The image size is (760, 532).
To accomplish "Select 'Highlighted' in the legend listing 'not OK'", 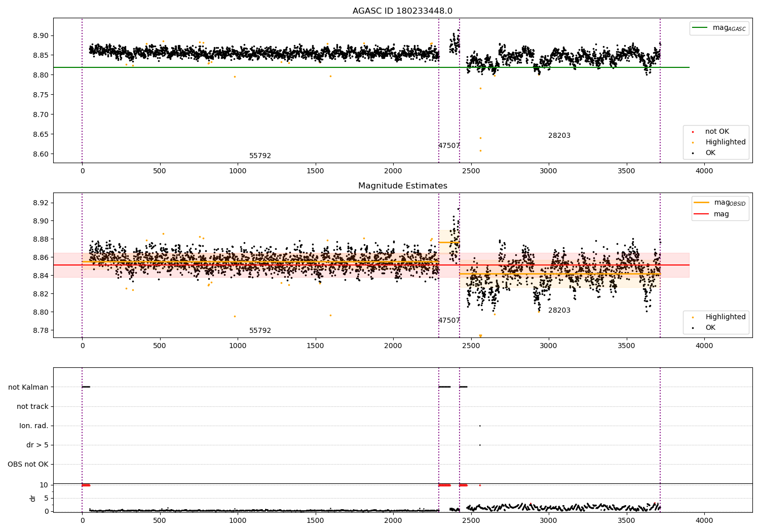I will [725, 142].
